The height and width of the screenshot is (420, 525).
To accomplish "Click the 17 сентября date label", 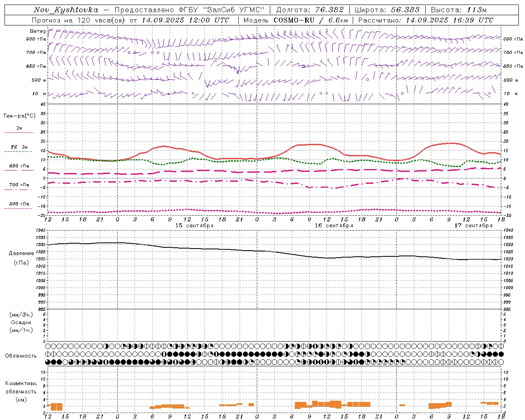I will 473,226.
